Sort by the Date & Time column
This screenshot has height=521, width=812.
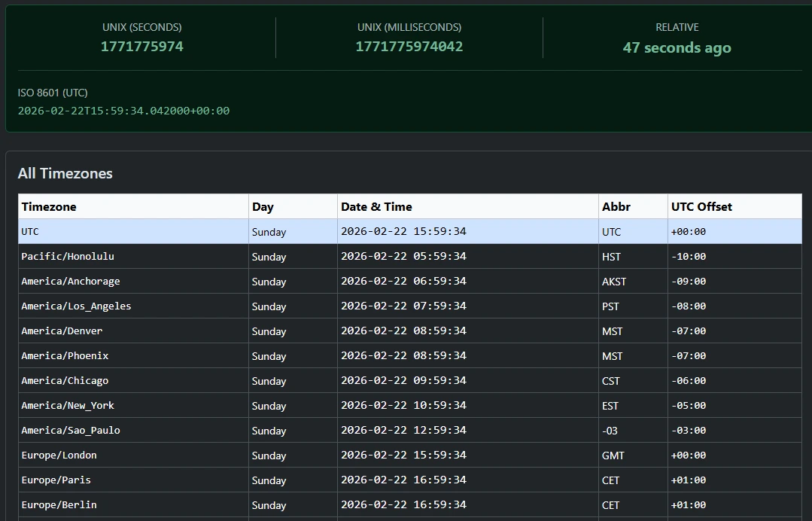tap(376, 206)
